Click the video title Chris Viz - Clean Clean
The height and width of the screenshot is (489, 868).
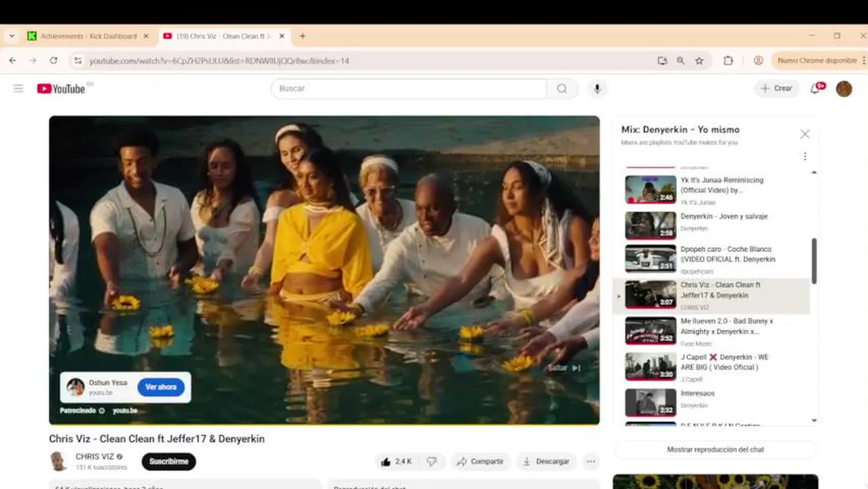(x=157, y=439)
